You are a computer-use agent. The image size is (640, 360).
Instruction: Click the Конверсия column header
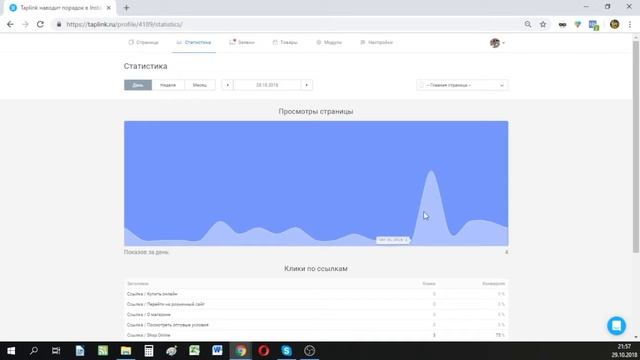tap(493, 283)
